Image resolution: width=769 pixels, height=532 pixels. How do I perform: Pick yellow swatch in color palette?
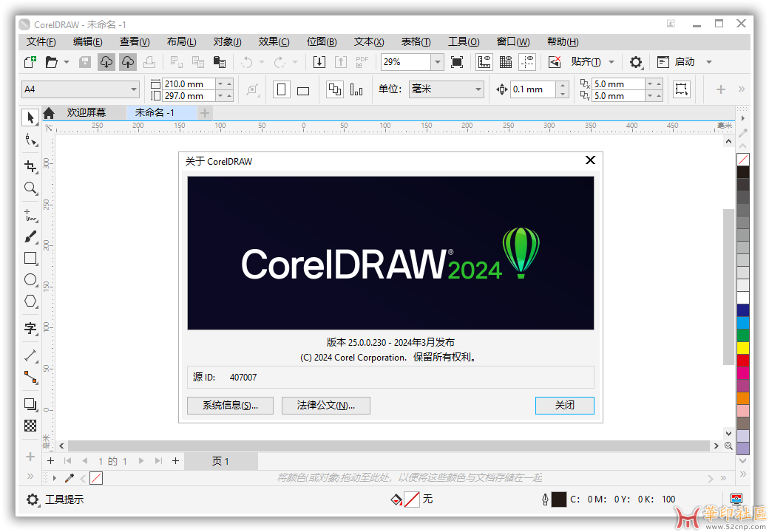tap(743, 348)
